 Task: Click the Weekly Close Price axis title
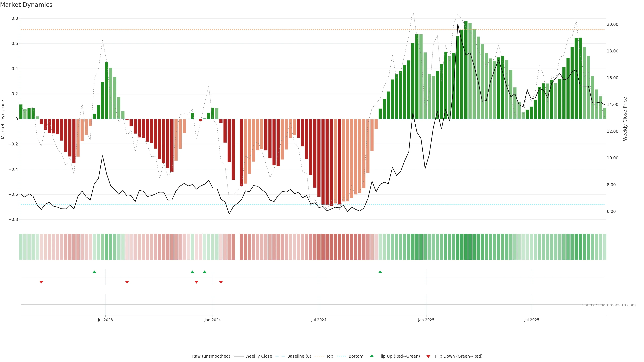625,119
